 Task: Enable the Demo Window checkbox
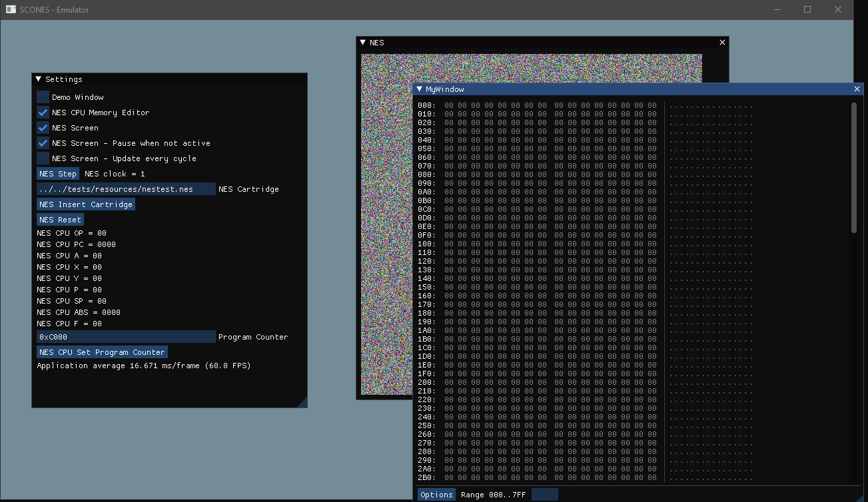click(43, 97)
